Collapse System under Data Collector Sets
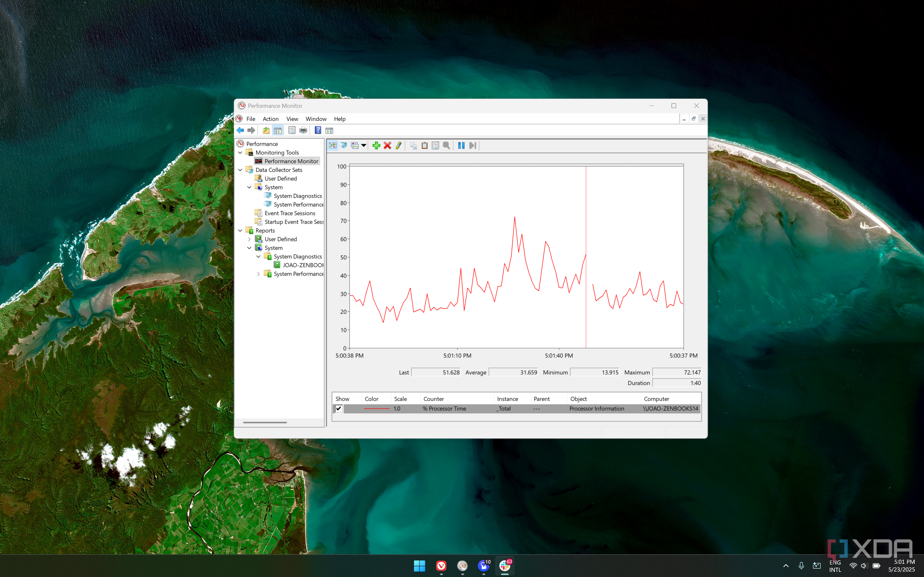Screen dimensions: 924x577 (x=249, y=187)
